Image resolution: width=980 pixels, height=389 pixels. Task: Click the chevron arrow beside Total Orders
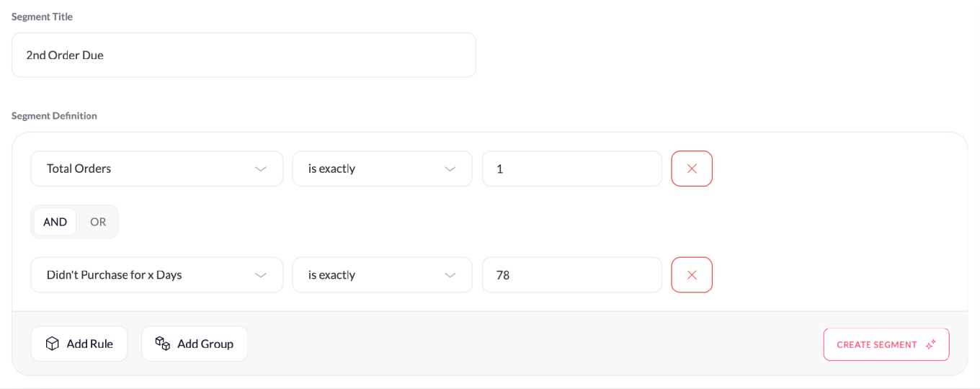pyautogui.click(x=261, y=169)
